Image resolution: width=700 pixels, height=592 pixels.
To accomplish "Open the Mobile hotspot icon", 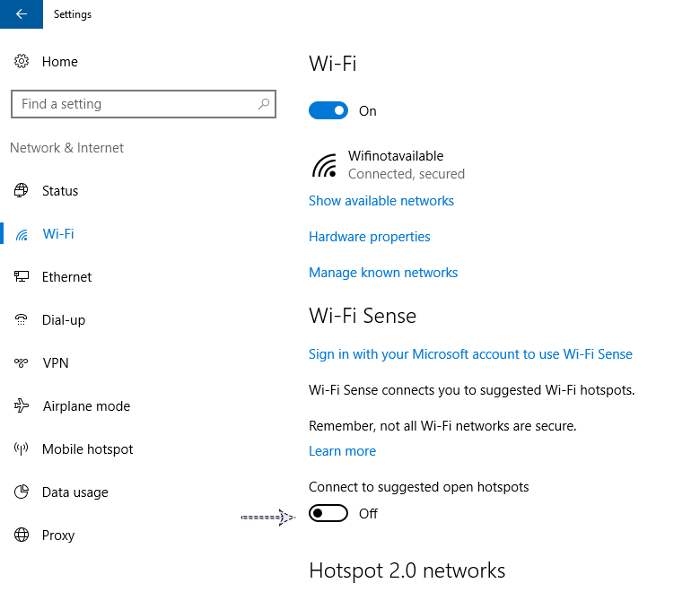I will pyautogui.click(x=22, y=449).
